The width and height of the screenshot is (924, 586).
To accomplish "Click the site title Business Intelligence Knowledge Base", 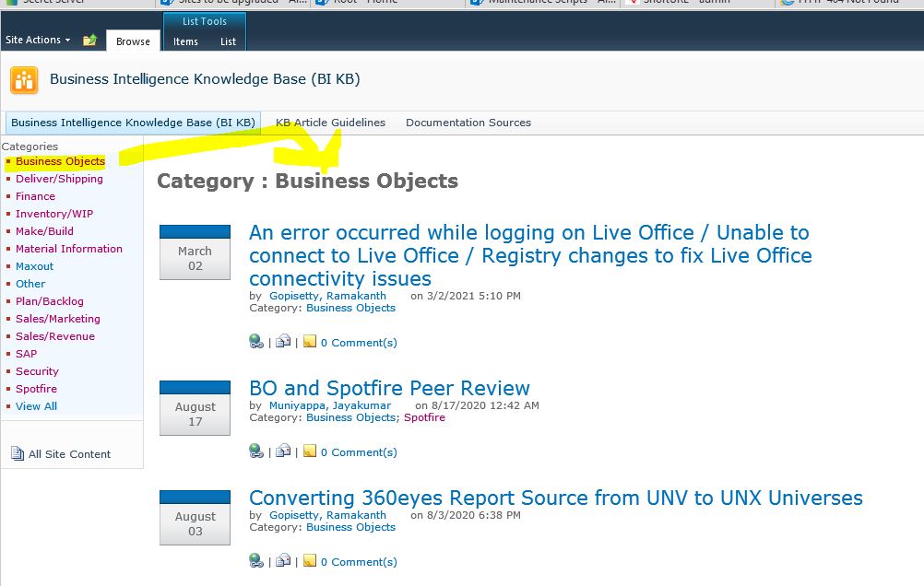I will (x=205, y=79).
